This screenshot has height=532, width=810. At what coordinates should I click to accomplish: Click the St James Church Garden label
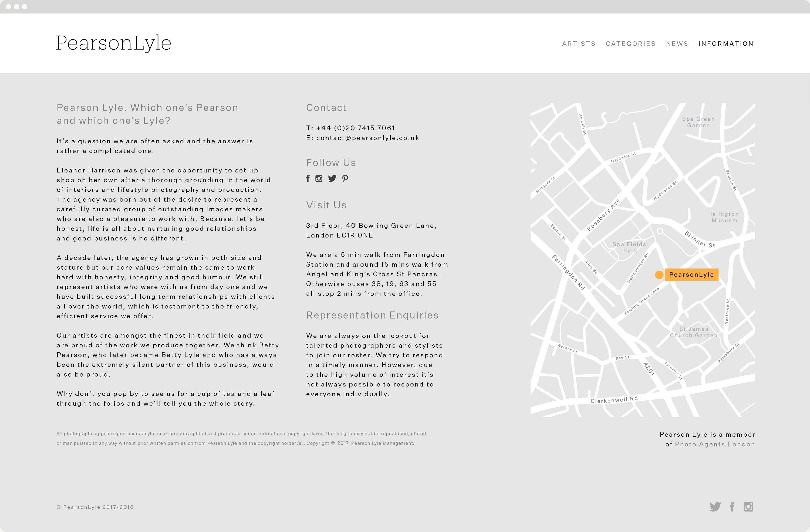tap(694, 332)
